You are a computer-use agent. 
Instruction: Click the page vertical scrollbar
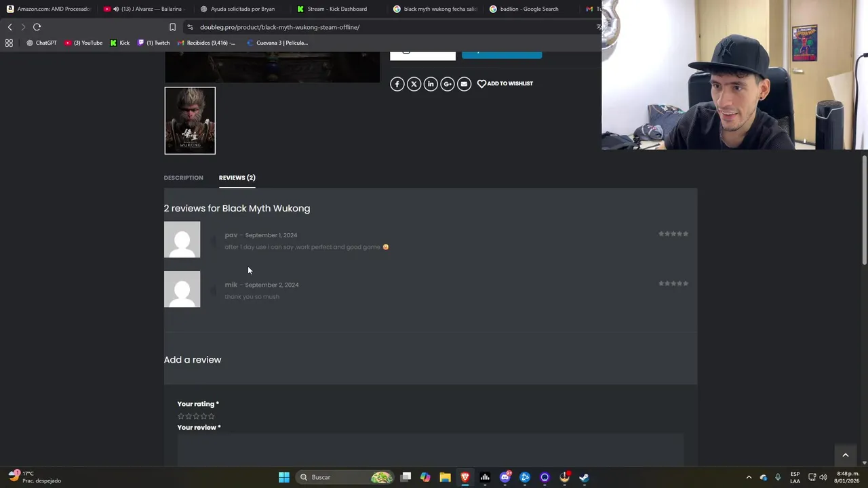click(x=865, y=211)
